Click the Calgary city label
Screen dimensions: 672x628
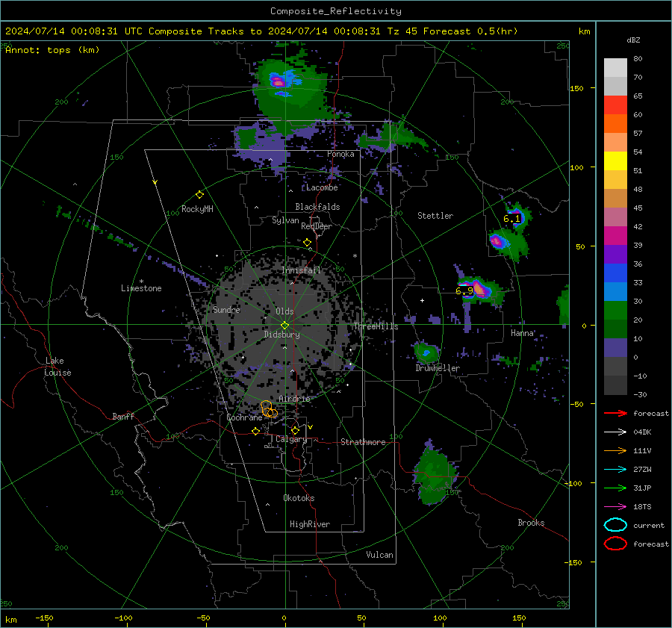[291, 439]
